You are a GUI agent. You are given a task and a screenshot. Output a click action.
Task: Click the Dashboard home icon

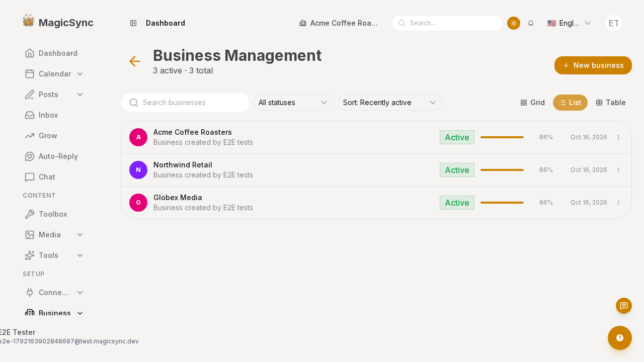coord(30,53)
